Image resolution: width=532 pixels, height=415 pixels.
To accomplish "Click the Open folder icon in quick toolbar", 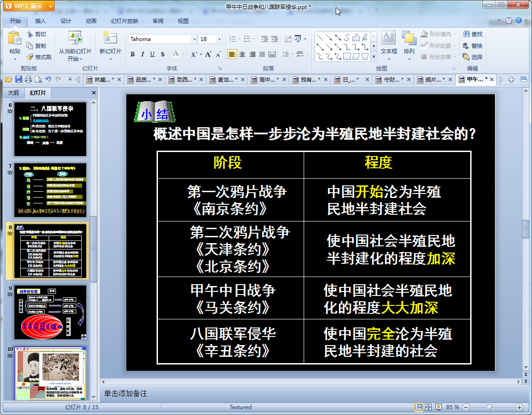I will point(9,80).
